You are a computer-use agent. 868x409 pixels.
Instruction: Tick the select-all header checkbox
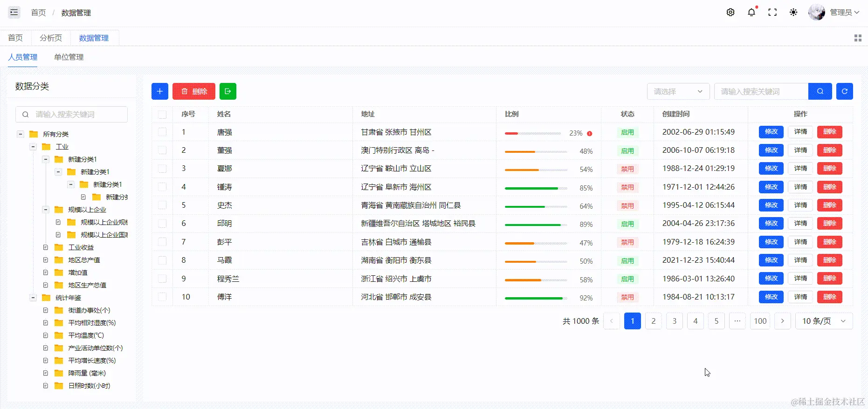click(x=162, y=114)
